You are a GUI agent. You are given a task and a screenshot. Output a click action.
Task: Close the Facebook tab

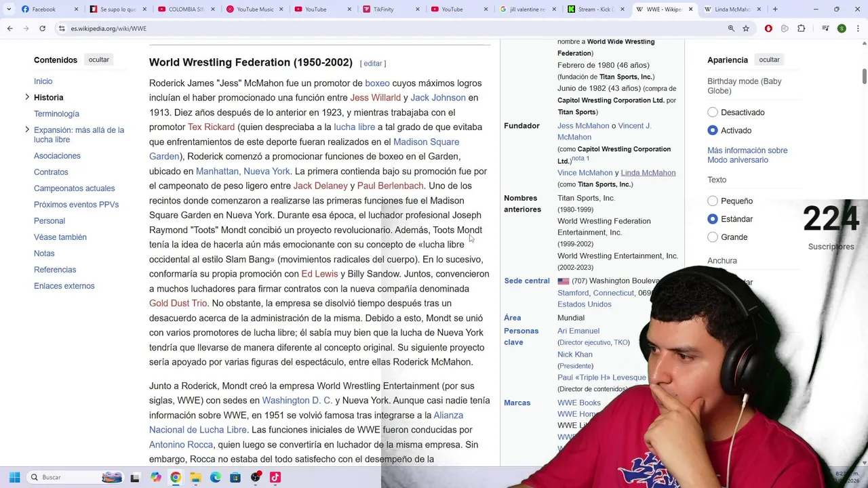[x=76, y=9]
